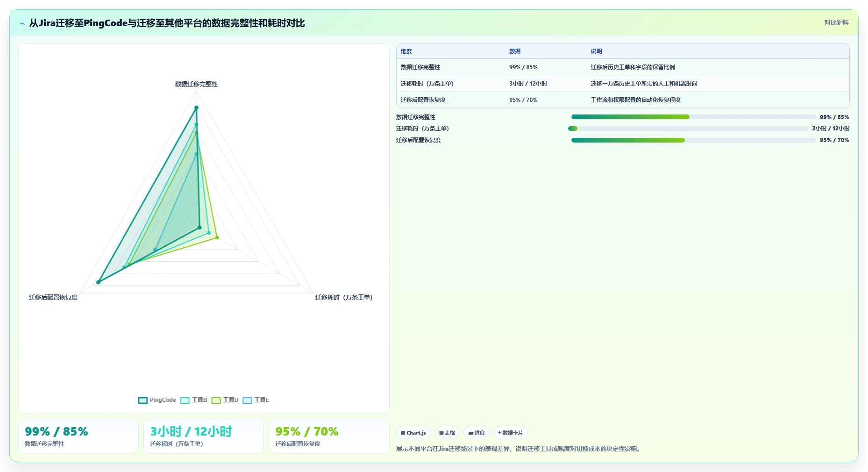Screen dimensions: 868x472
Task: Click the 数据迁移完整性 progress bar
Action: (x=693, y=117)
